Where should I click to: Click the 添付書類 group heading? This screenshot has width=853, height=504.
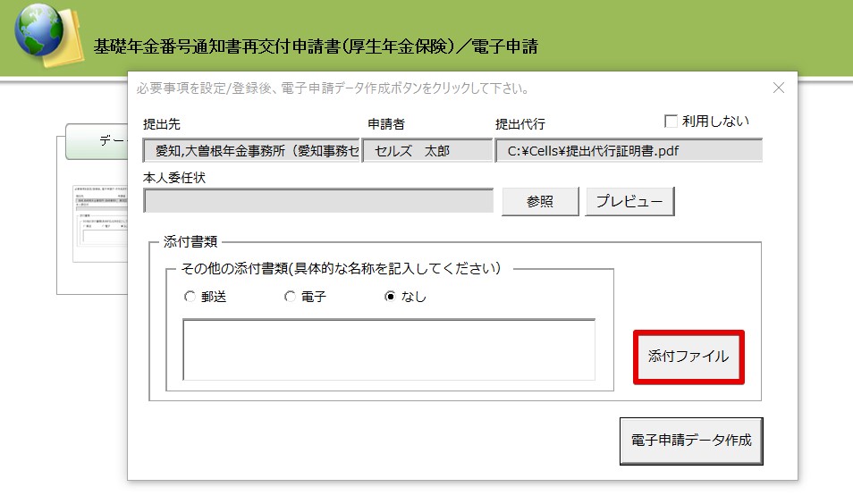[190, 242]
